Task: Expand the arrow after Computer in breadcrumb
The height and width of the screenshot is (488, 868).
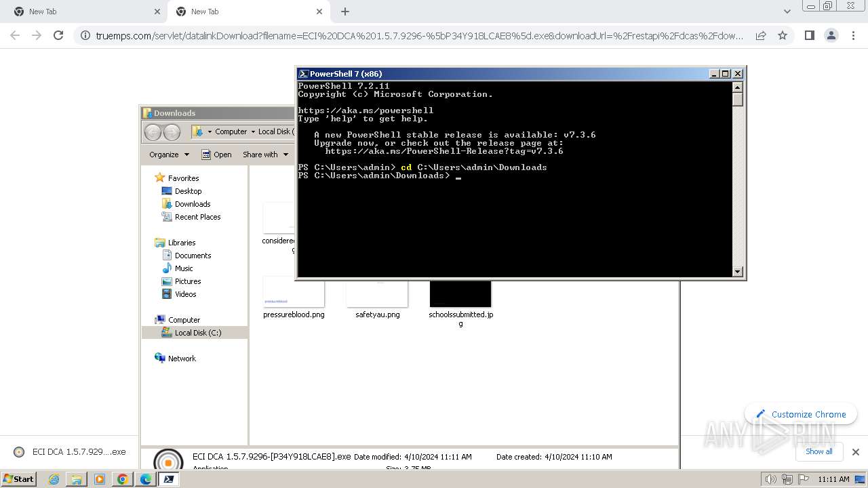Action: pyautogui.click(x=252, y=131)
